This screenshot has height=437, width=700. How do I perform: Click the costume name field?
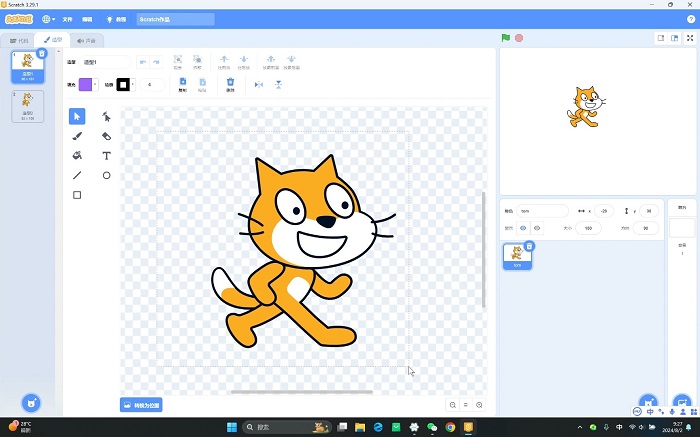point(104,62)
